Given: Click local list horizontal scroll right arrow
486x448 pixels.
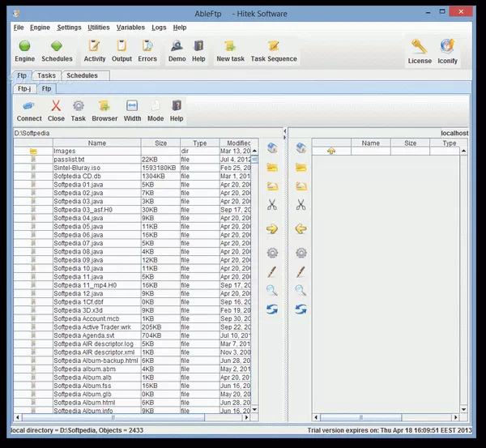Looking at the screenshot, I should coord(246,417).
